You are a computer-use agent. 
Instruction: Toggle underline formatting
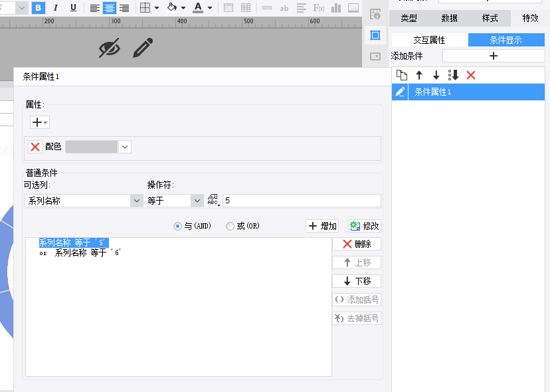pyautogui.click(x=73, y=8)
